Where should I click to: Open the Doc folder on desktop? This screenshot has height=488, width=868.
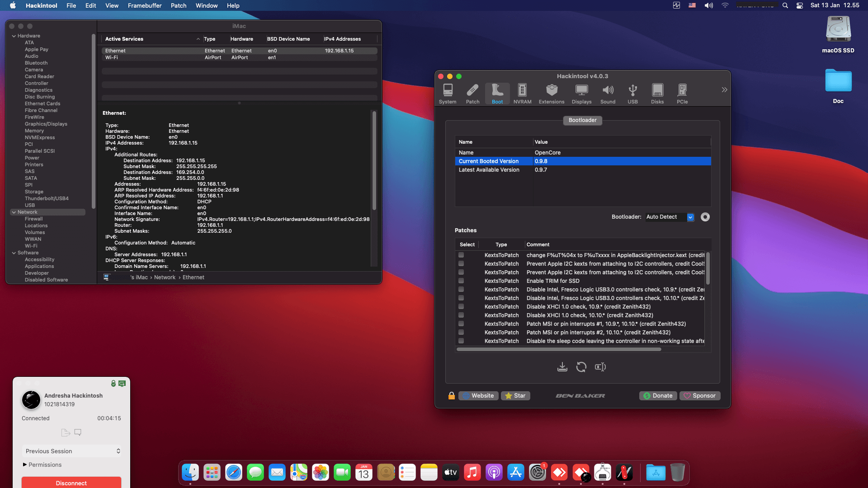pyautogui.click(x=838, y=86)
